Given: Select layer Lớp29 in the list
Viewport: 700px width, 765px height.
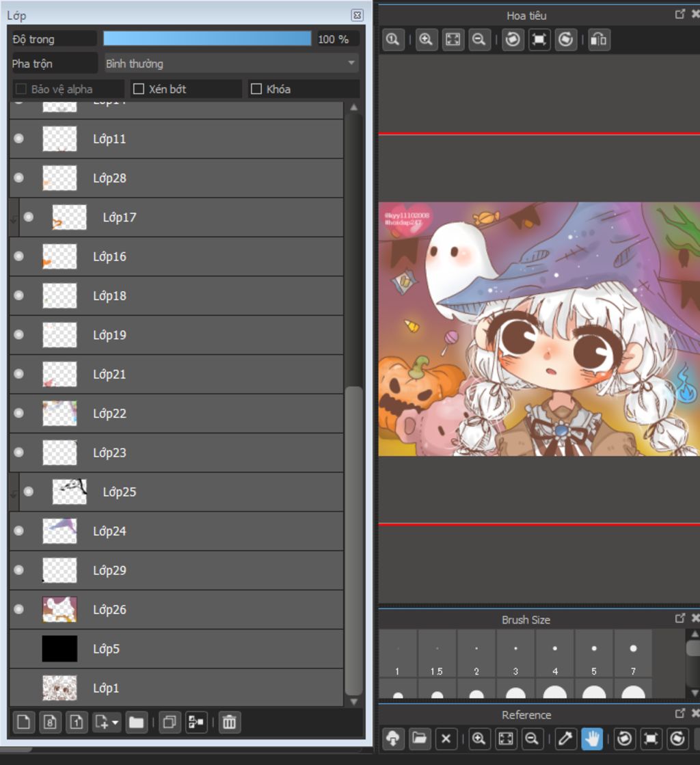Looking at the screenshot, I should coord(176,570).
